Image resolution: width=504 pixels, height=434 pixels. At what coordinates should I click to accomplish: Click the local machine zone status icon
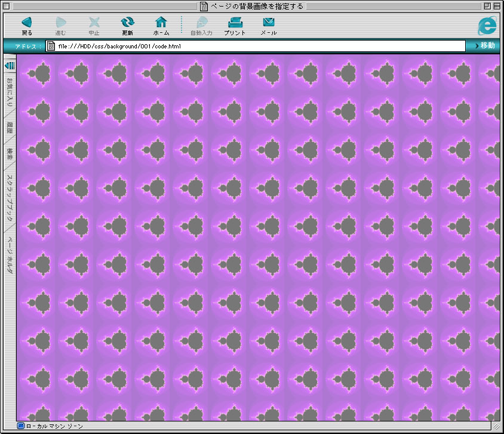pyautogui.click(x=21, y=426)
